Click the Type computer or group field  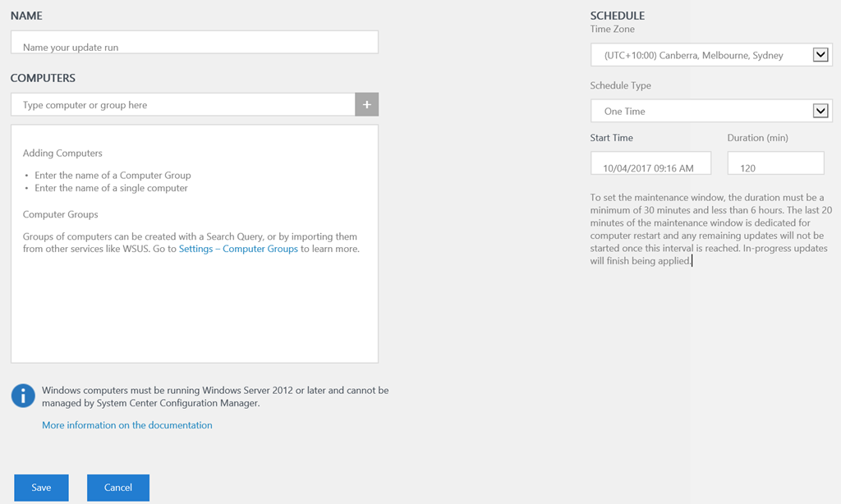(182, 105)
